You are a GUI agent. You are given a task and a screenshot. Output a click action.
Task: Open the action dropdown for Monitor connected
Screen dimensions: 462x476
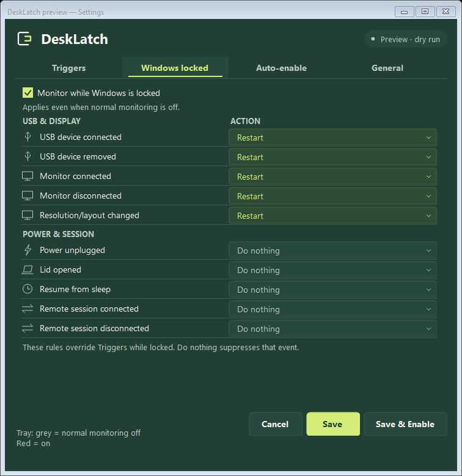pos(332,177)
